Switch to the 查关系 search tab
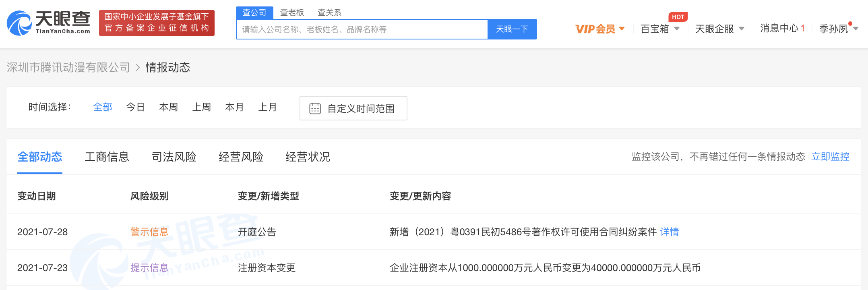868x290 pixels. [x=329, y=13]
